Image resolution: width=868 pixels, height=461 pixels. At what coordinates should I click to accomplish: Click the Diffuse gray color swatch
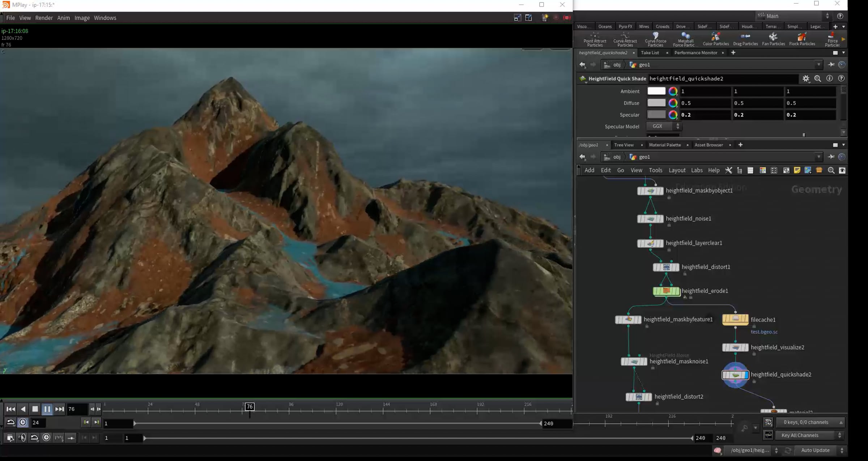point(656,103)
